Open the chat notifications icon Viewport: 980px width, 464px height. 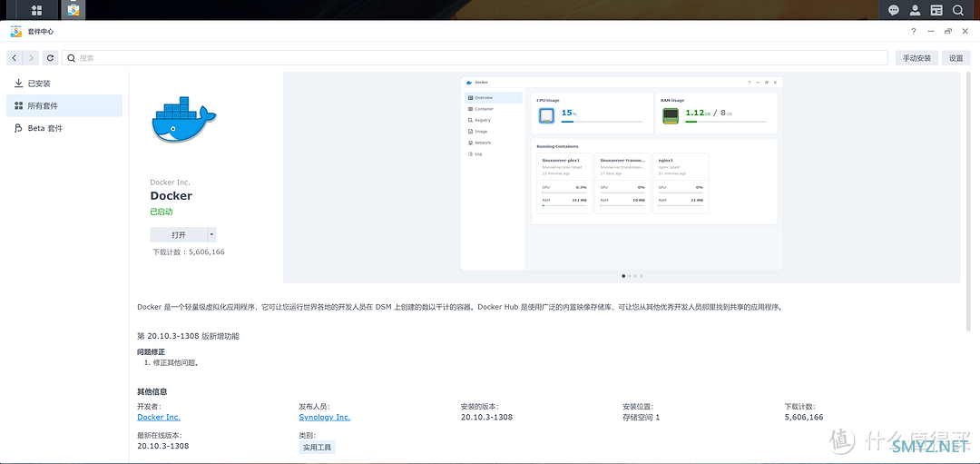[x=895, y=10]
